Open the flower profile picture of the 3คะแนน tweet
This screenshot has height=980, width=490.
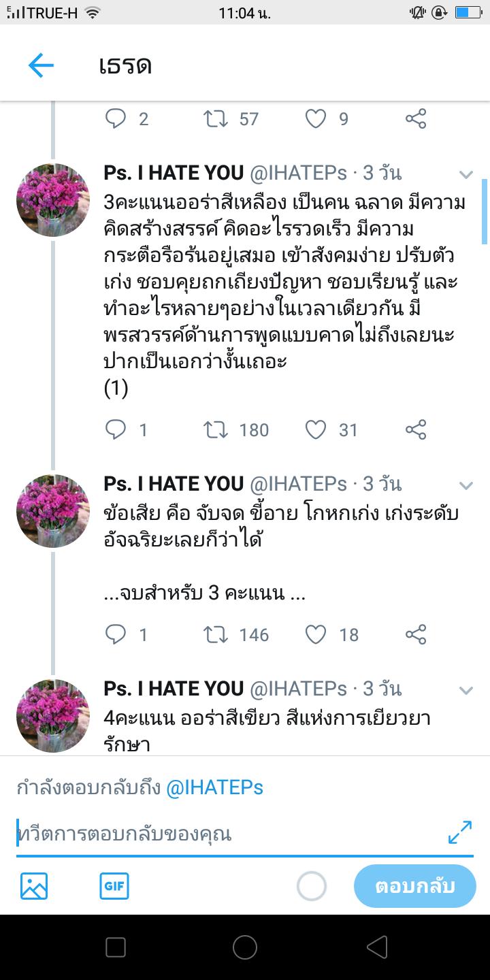point(53,200)
